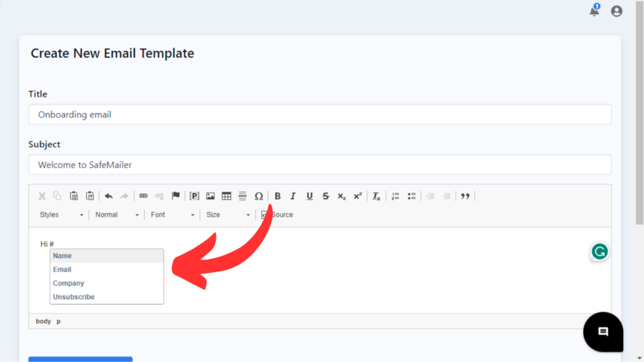This screenshot has height=362, width=644.
Task: Open the notifications bell
Action: pos(594,11)
